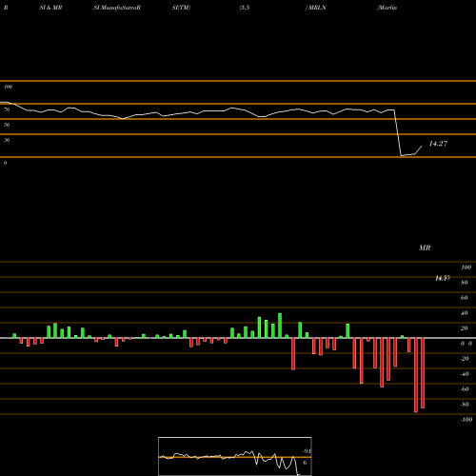This screenshot has height=476, width=476.
Task: Click the 14.27 RSI value label
Action: (x=438, y=144)
